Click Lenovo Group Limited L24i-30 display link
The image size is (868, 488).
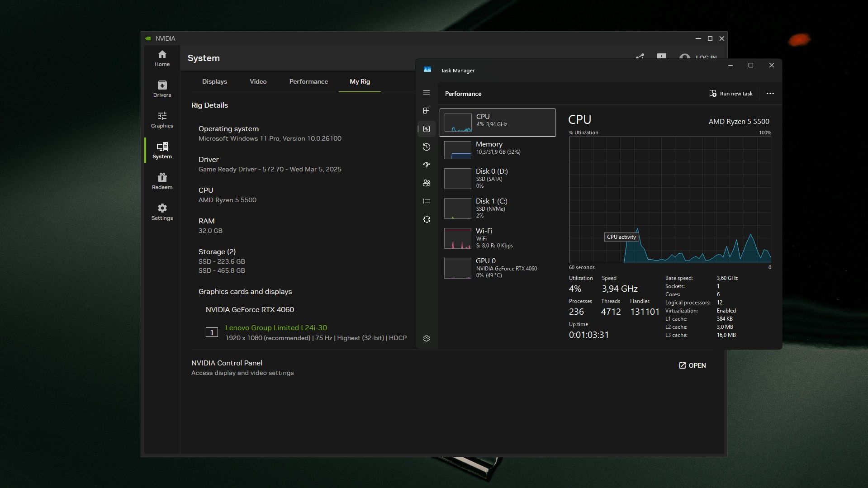click(x=276, y=327)
